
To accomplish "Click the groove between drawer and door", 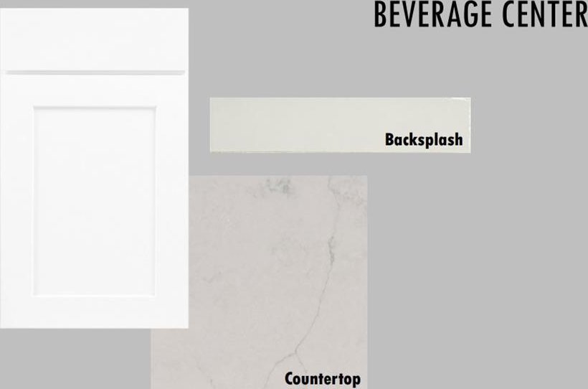I will coord(95,72).
